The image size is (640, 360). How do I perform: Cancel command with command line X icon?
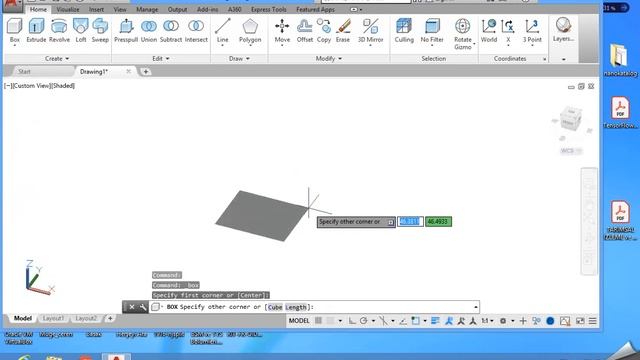(x=131, y=307)
